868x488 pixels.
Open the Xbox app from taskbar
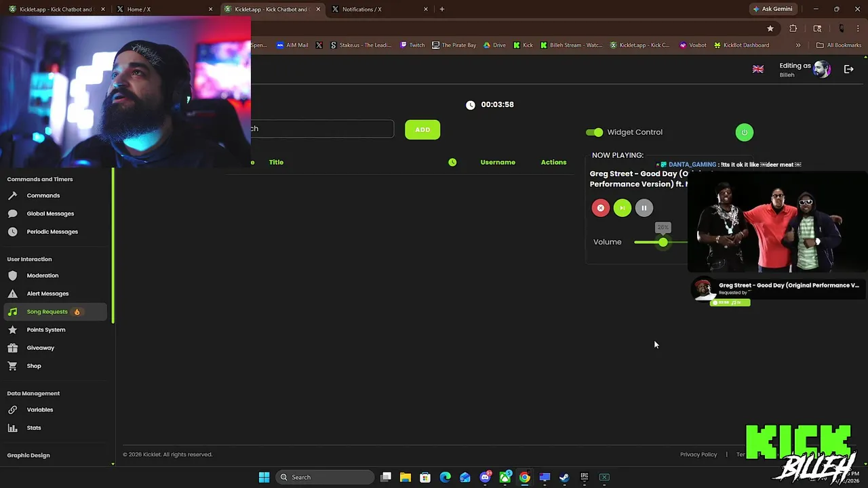tap(505, 477)
